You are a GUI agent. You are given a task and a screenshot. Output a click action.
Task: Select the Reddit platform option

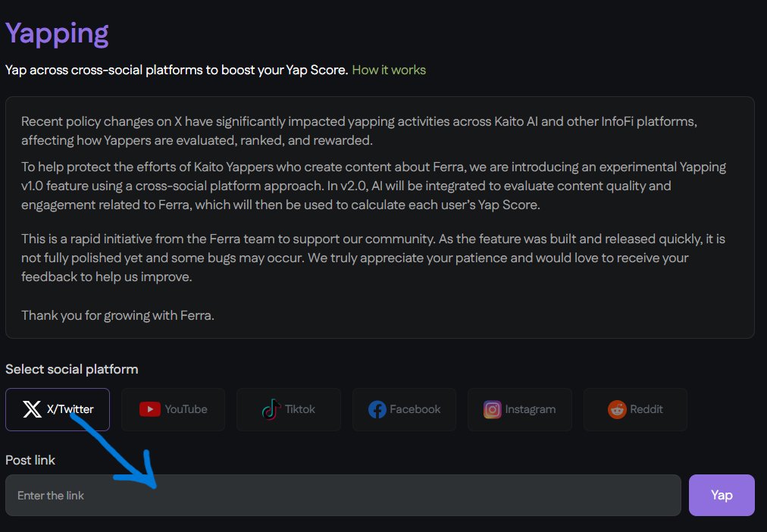[x=635, y=409]
